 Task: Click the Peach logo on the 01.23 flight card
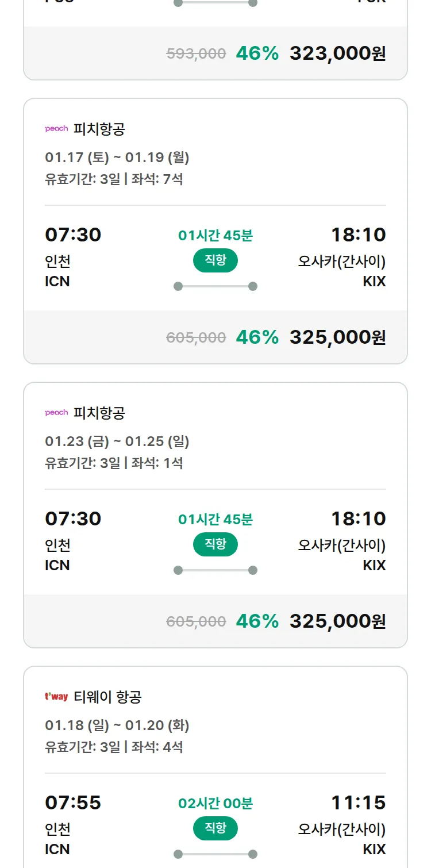(56, 413)
